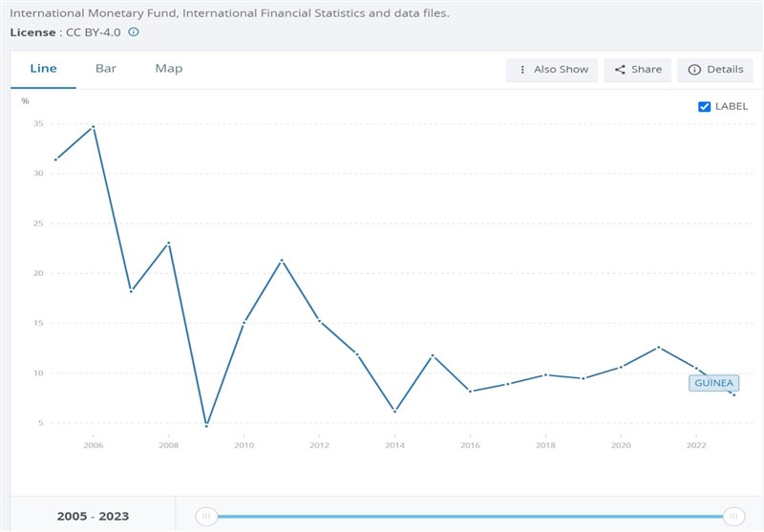The image size is (764, 532).
Task: Click the three-dot icon on Also Show
Action: (521, 70)
